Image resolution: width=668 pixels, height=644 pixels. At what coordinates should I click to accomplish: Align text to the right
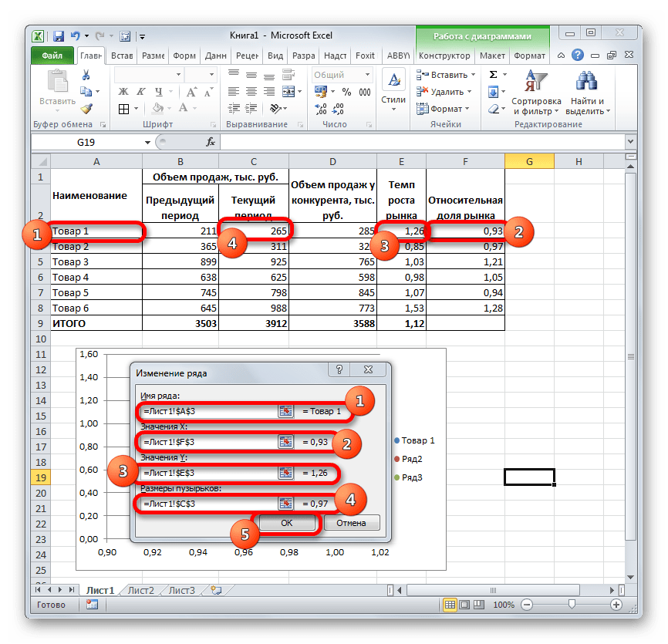point(268,91)
